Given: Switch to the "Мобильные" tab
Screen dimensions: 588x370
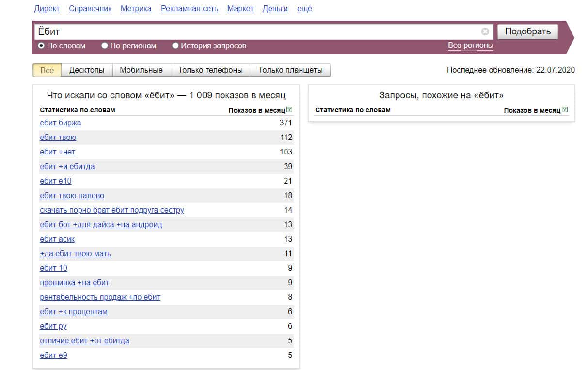Looking at the screenshot, I should (141, 70).
